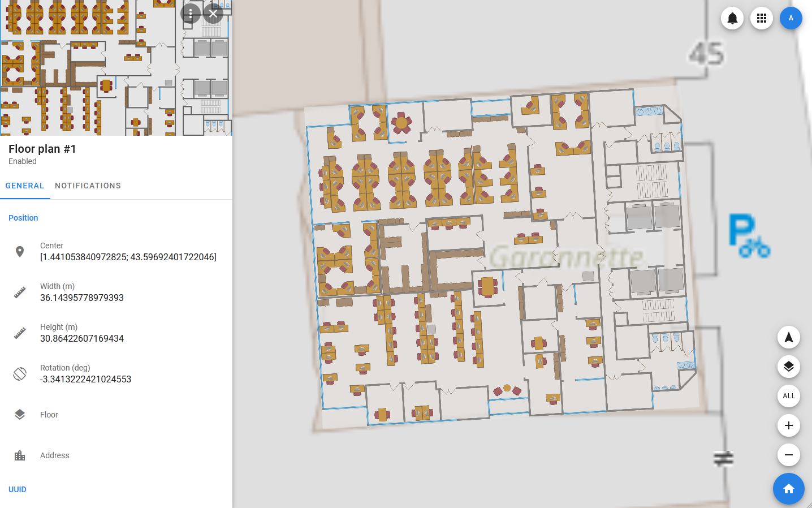Click the Rotation degree value
Viewport: 812px width, 508px height.
coord(85,379)
